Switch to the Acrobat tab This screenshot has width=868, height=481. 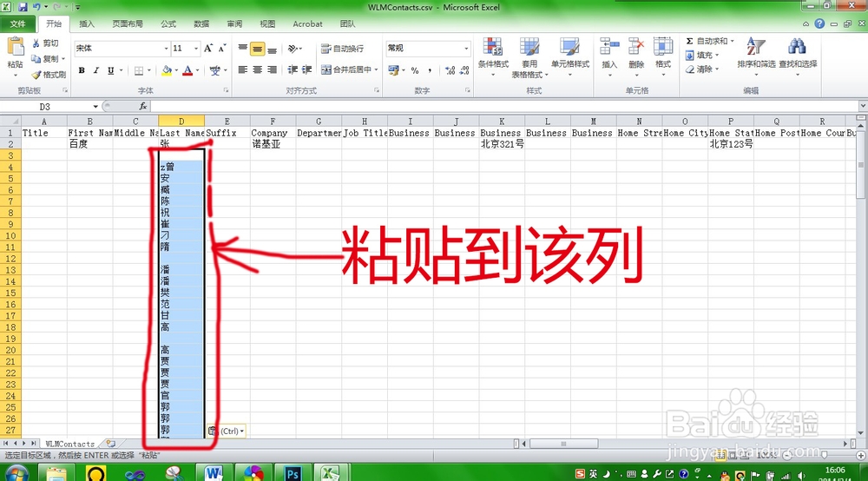point(307,23)
